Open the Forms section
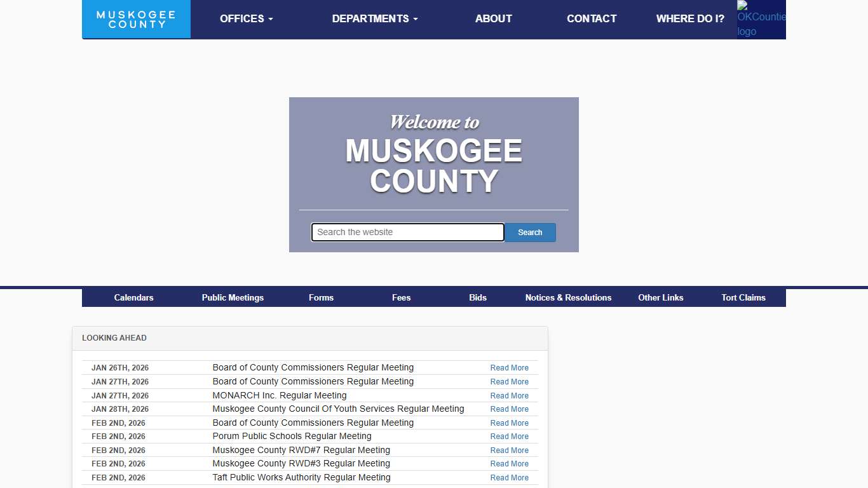 coord(321,297)
